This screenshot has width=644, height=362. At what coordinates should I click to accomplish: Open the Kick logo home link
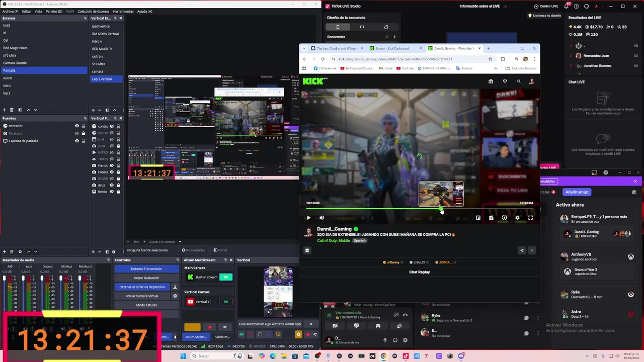315,81
